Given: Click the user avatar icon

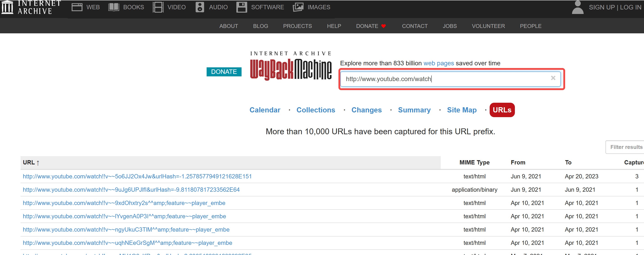Looking at the screenshot, I should tap(578, 7).
